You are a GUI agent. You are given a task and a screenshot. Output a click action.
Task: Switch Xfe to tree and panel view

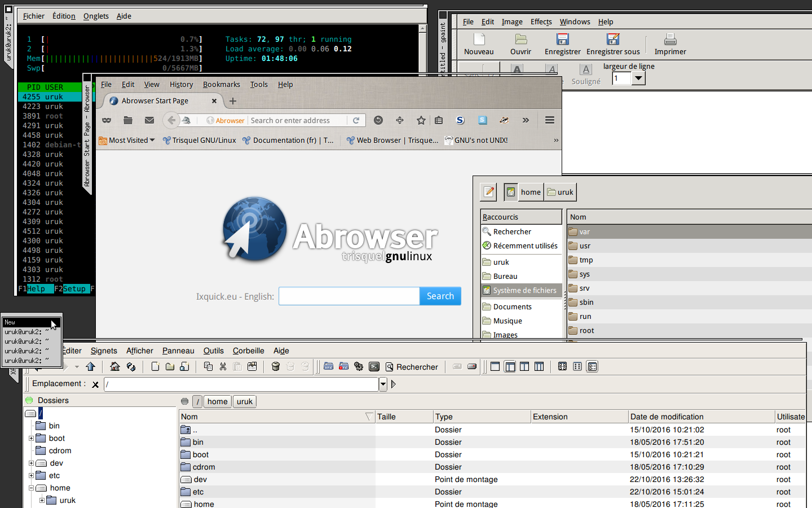point(510,367)
